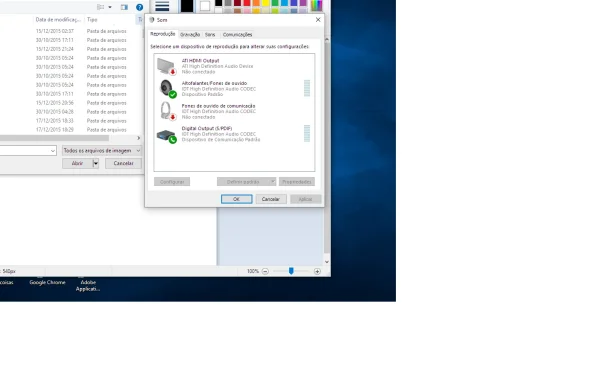Viewport: 615px width, 384px height.
Task: Select Fones de ouvido de comunicação device
Action: point(234,111)
